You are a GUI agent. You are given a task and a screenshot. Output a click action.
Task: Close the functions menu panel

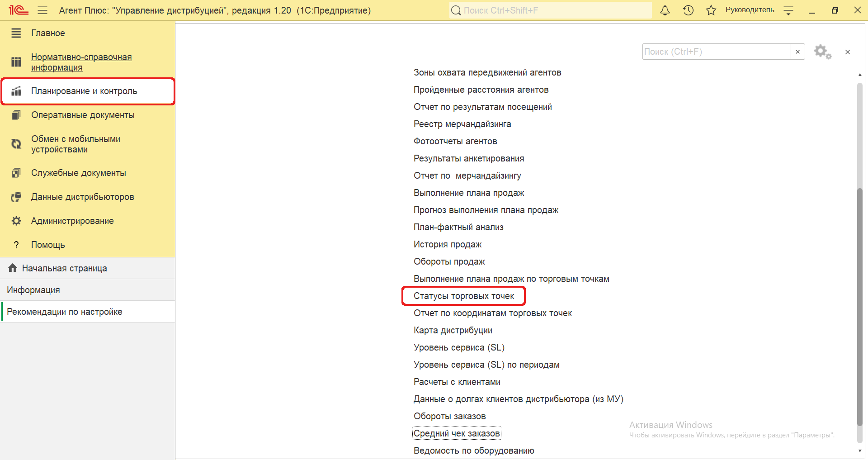tap(848, 52)
